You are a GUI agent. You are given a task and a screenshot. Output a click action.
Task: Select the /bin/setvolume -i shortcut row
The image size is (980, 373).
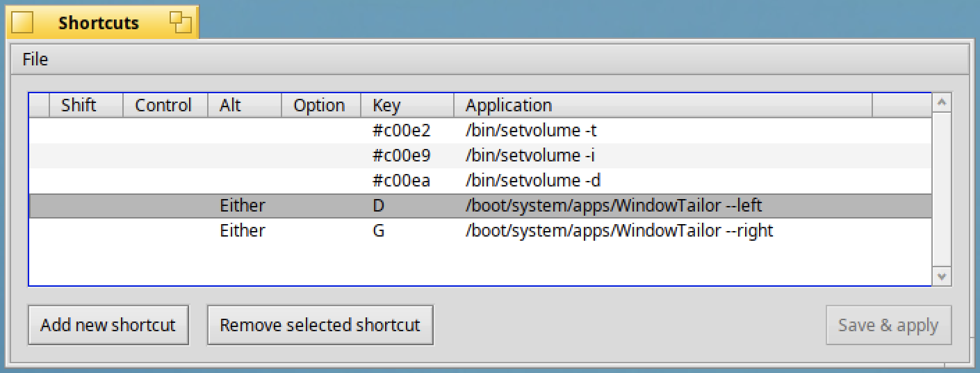[480, 155]
